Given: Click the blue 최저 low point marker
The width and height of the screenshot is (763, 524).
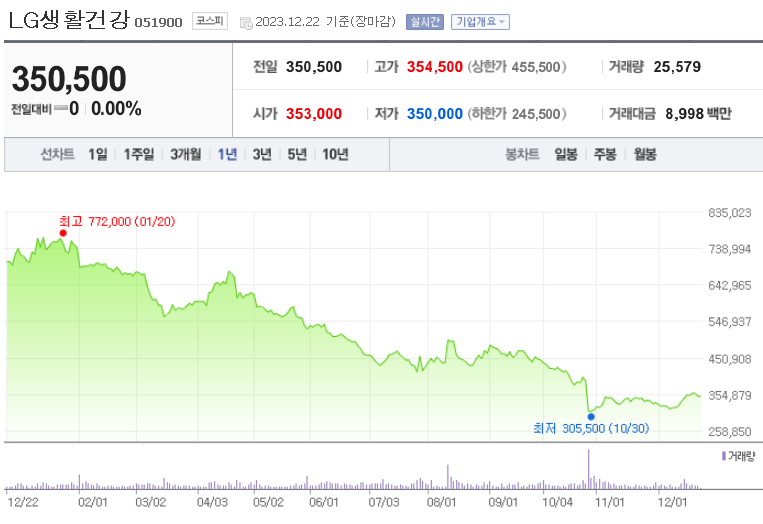Looking at the screenshot, I should (591, 417).
